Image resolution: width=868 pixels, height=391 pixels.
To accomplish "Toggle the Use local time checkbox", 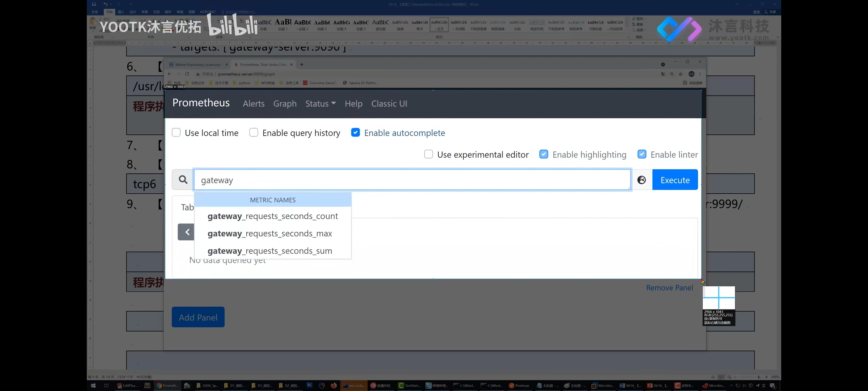I will click(176, 133).
